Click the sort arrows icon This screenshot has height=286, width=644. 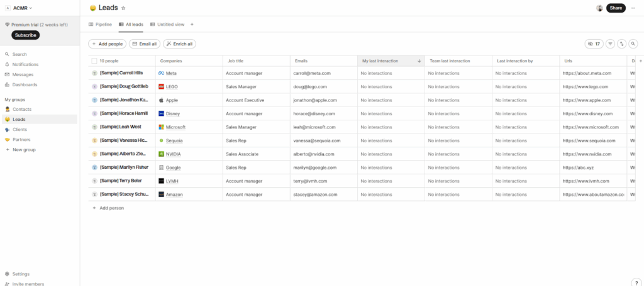(622, 44)
